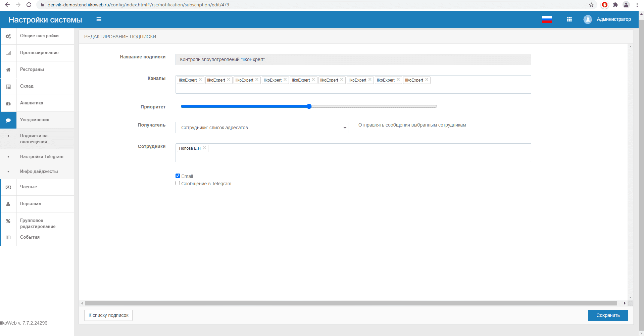This screenshot has width=644, height=336.
Task: Click the Название подписки input field
Action: 353,59
